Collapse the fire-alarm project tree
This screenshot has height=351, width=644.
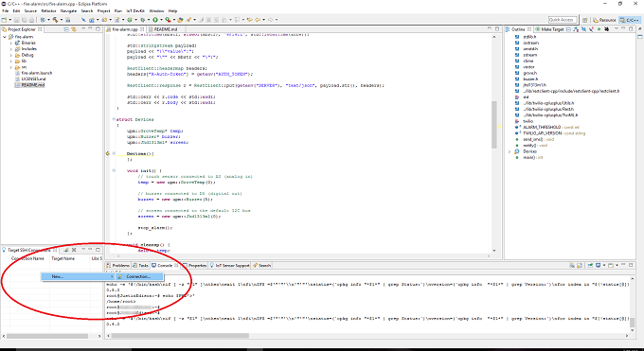click(x=5, y=37)
